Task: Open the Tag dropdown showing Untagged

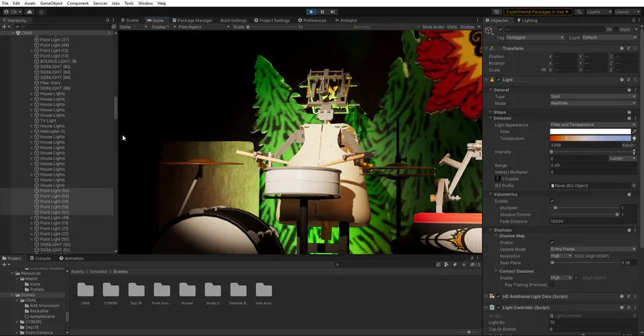Action: coord(535,37)
